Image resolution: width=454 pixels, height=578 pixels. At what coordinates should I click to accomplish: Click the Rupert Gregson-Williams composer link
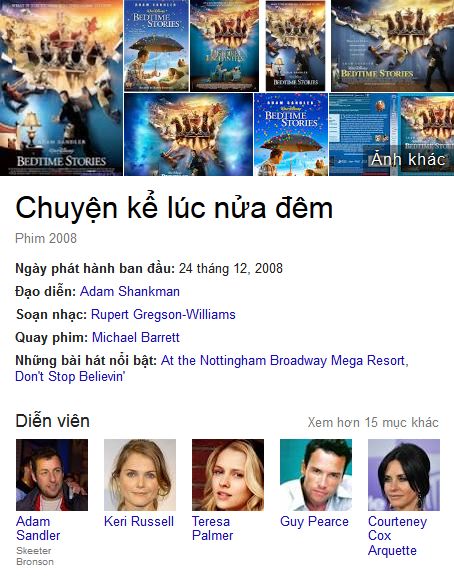pyautogui.click(x=163, y=314)
